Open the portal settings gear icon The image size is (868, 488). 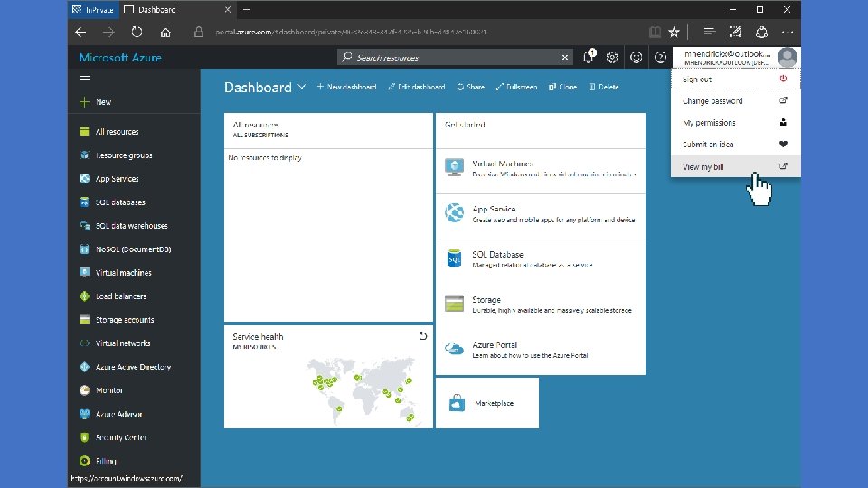[x=612, y=57]
